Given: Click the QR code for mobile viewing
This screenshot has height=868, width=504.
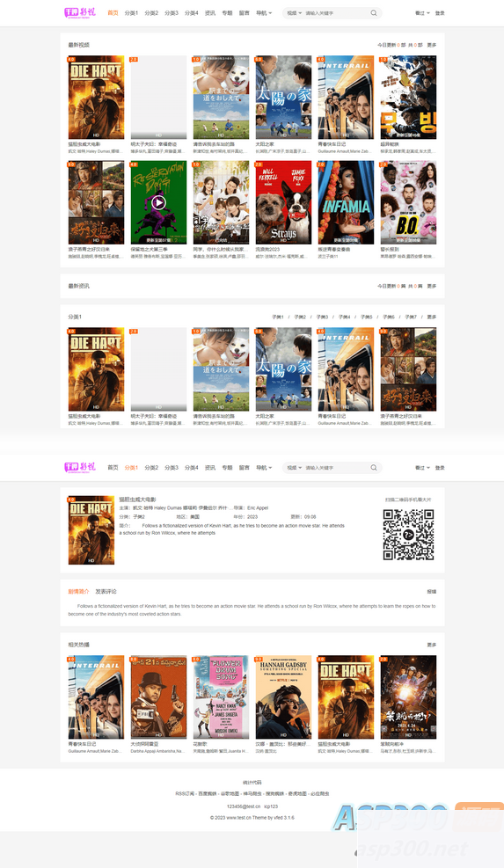Looking at the screenshot, I should tap(408, 534).
